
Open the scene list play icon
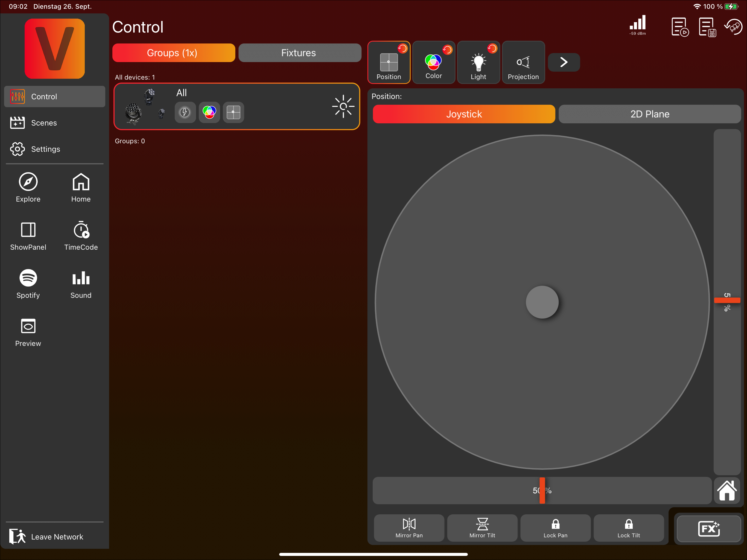680,27
